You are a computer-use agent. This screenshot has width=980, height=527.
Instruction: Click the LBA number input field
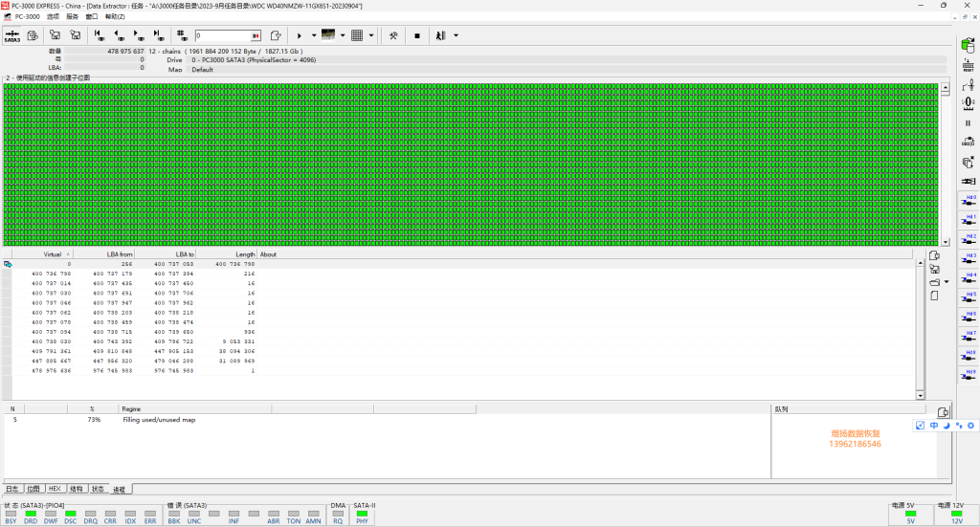point(223,35)
